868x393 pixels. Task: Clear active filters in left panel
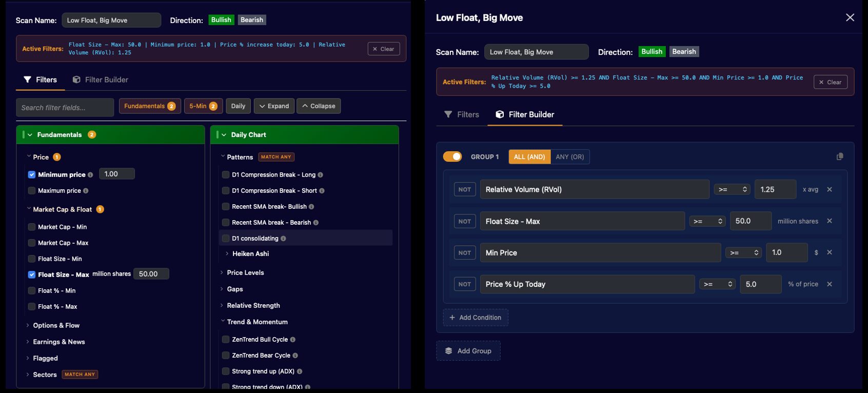click(384, 49)
